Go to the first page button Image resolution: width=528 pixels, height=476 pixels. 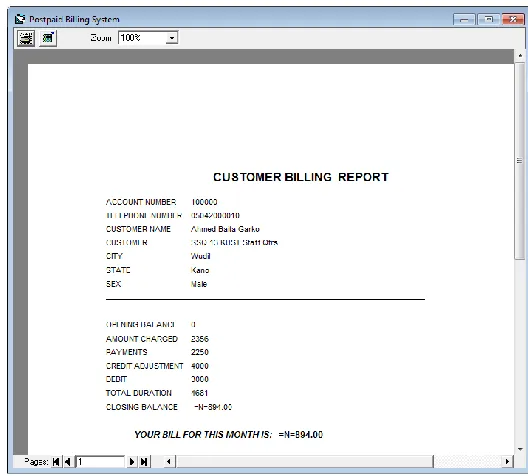(56, 462)
